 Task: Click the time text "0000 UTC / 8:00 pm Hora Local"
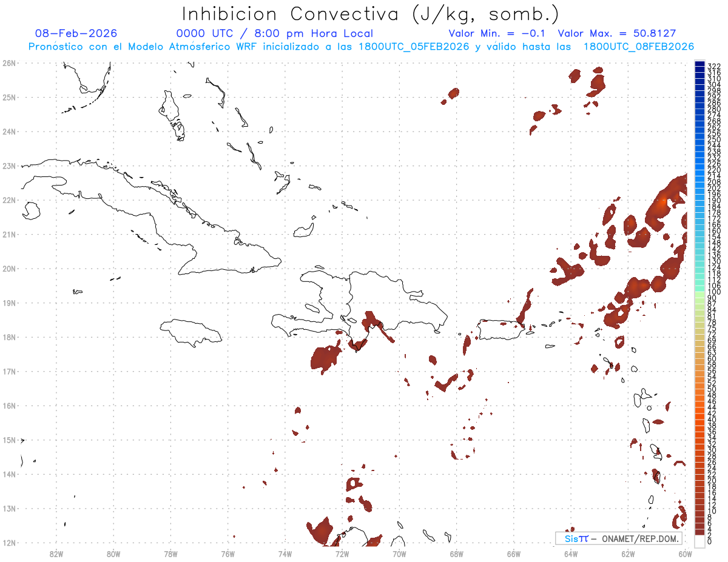point(274,33)
